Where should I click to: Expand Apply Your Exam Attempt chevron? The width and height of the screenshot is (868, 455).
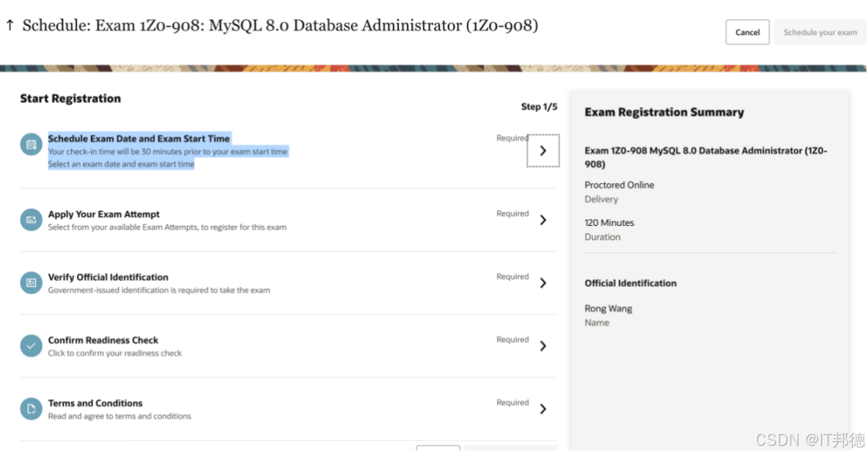point(543,220)
